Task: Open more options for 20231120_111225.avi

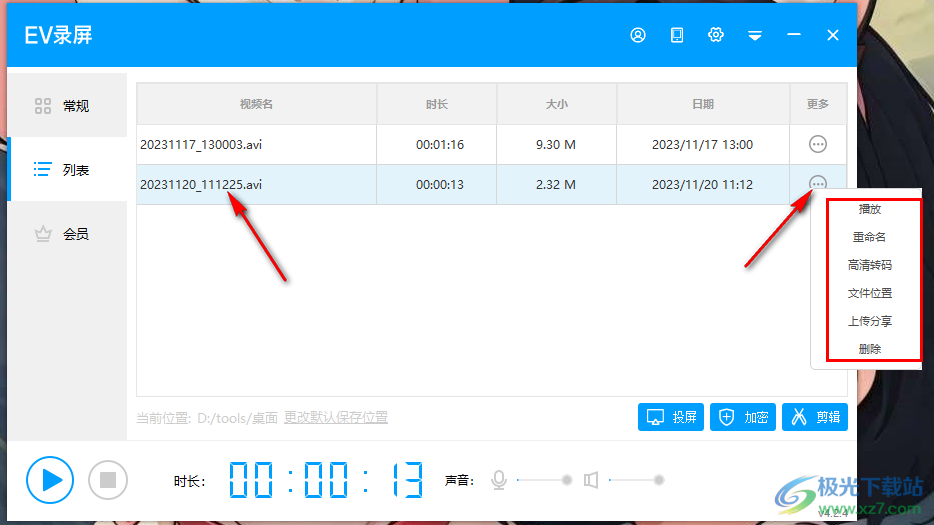Action: 818,183
